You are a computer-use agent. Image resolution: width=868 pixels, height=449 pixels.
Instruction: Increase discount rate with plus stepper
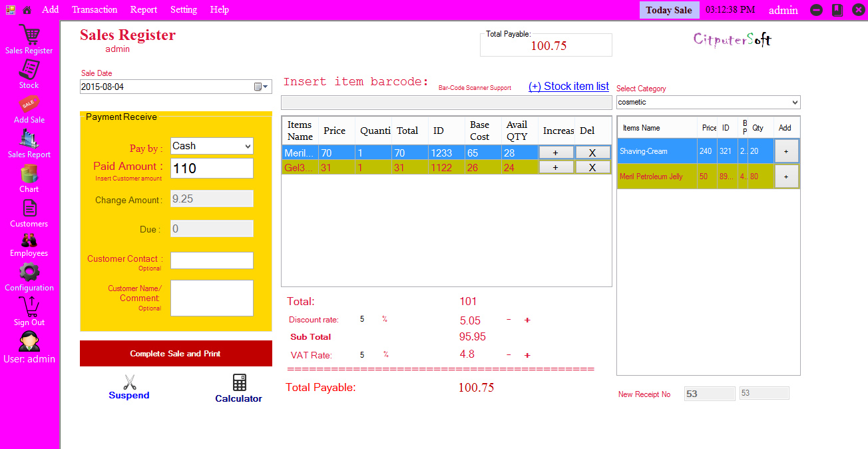(527, 320)
